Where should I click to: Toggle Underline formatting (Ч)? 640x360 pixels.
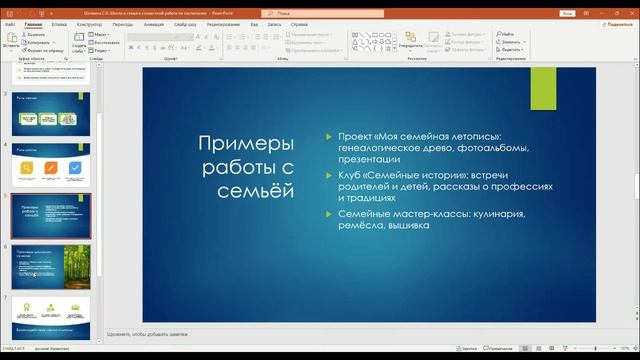(147, 48)
